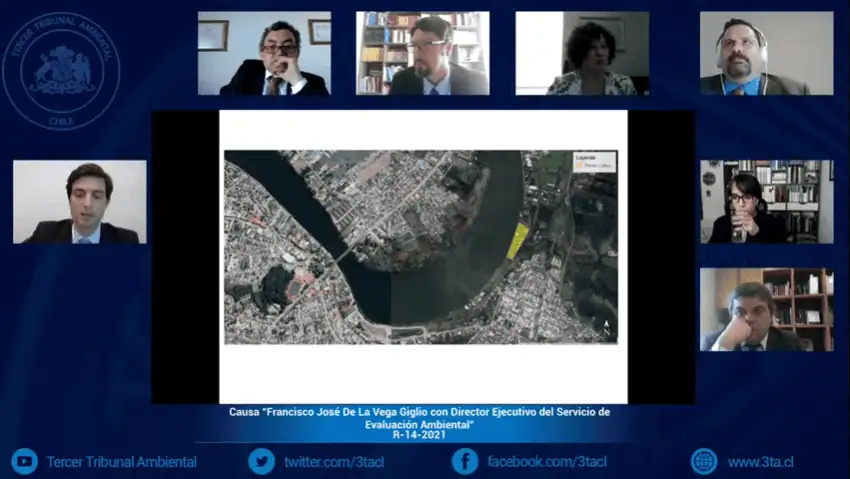Screen dimensions: 850x479
Task: Click the yellow highlighted parcel on map
Action: click(517, 241)
